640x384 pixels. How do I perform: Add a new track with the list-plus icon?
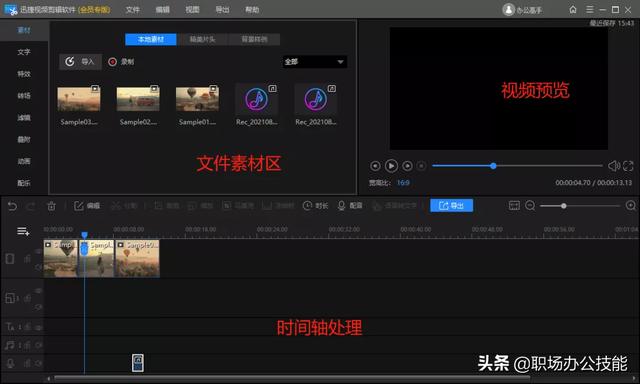click(x=23, y=232)
